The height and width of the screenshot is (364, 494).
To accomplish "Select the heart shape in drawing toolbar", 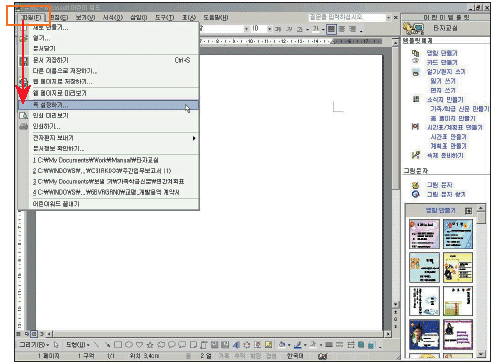I will pos(140,344).
